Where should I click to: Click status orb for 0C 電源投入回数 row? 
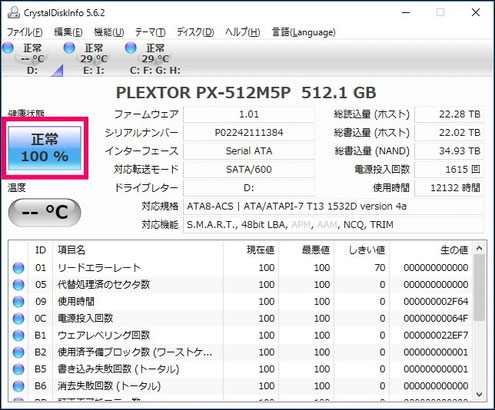(x=18, y=318)
